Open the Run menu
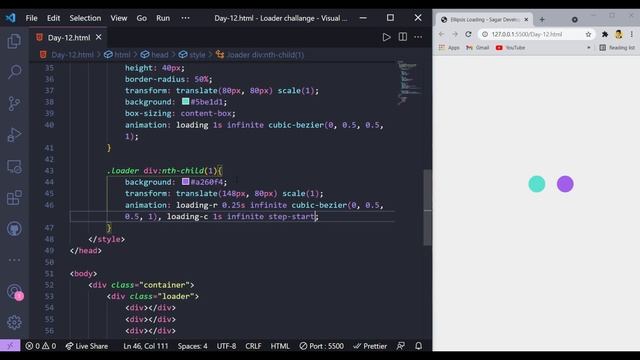The width and height of the screenshot is (640, 360). click(163, 18)
